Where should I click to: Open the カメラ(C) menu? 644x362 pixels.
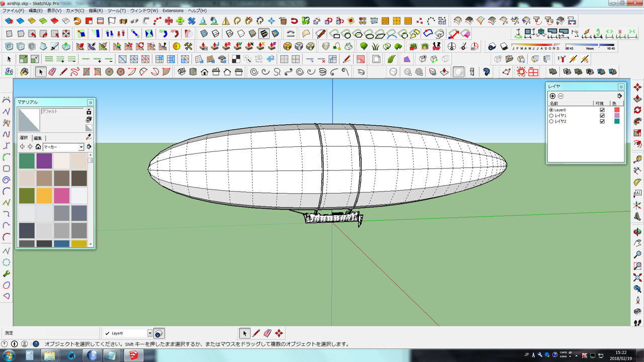[x=75, y=11]
